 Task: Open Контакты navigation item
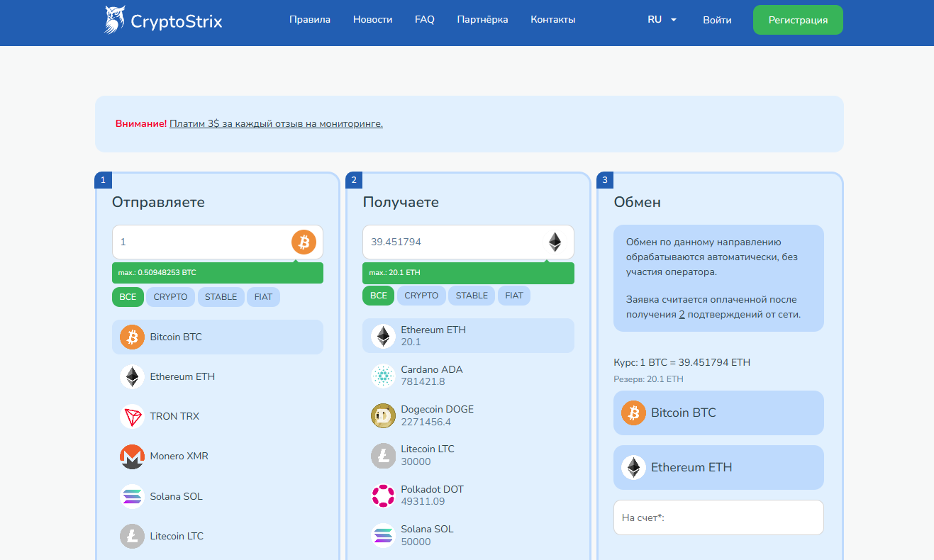553,20
